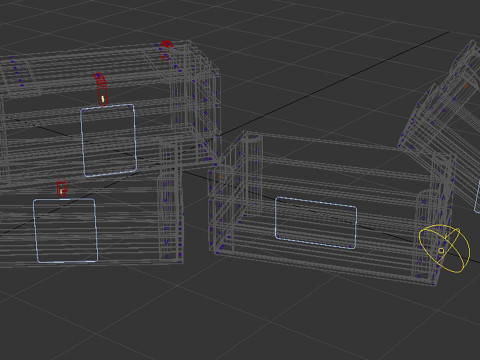Select the upper-left light-blue square outline
The width and height of the screenshot is (480, 360).
pos(108,140)
